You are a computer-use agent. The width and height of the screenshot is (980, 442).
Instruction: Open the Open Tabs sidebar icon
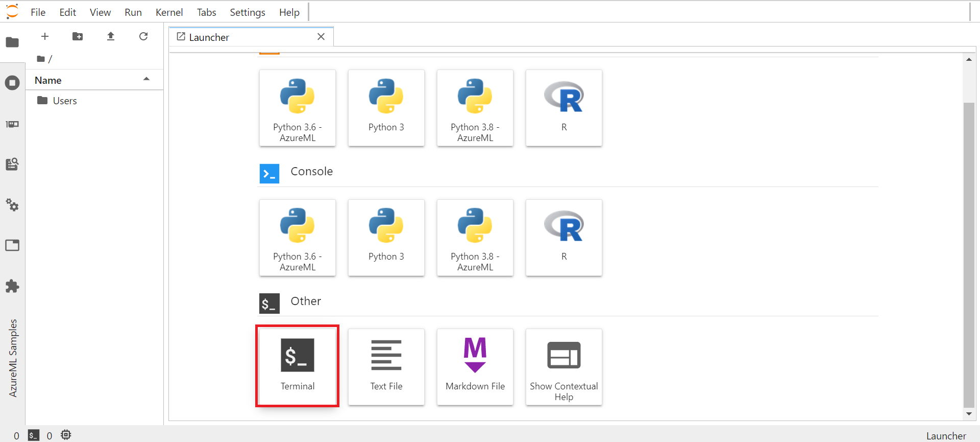[x=12, y=245]
